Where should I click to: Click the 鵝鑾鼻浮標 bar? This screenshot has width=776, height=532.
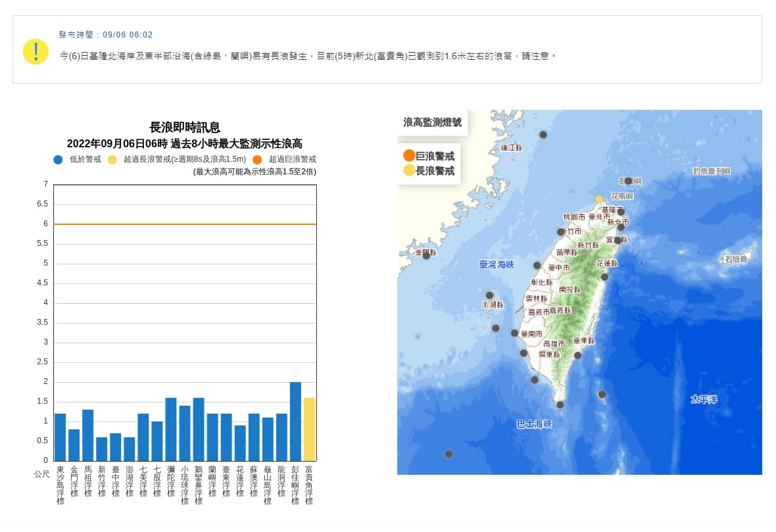pyautogui.click(x=199, y=429)
